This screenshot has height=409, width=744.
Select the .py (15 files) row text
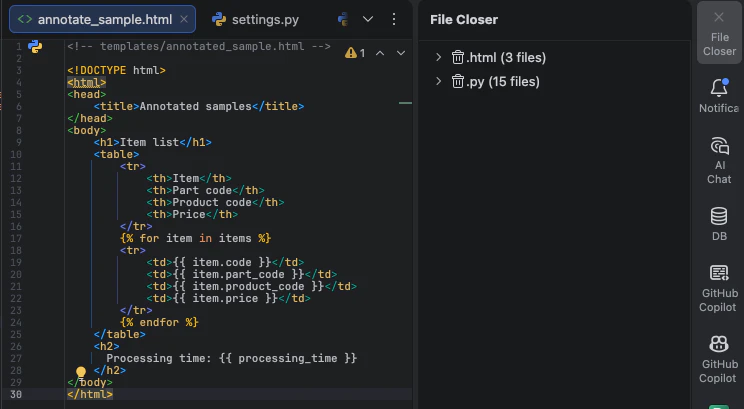coord(503,82)
